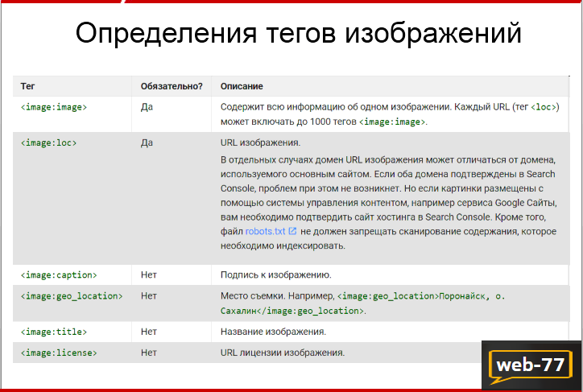Click 'Название изображения.' description
Screen dimensions: 583x392
point(273,332)
